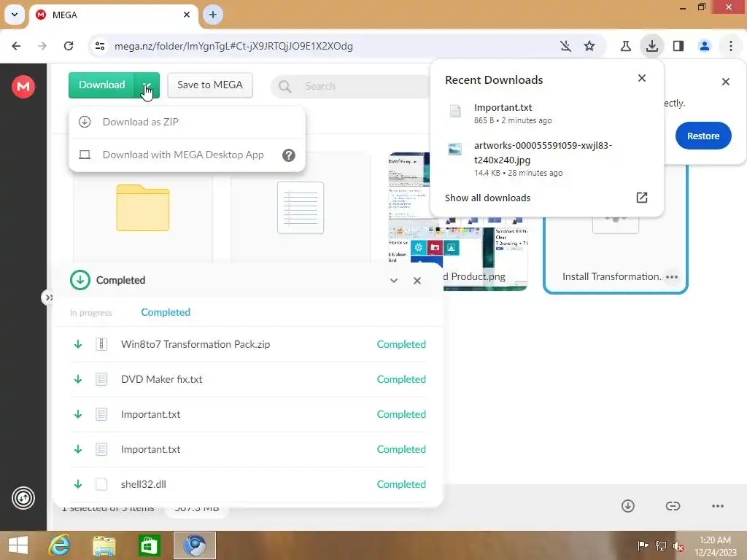Click the address bar URL
Viewport: 747px width, 560px height.
pos(233,46)
